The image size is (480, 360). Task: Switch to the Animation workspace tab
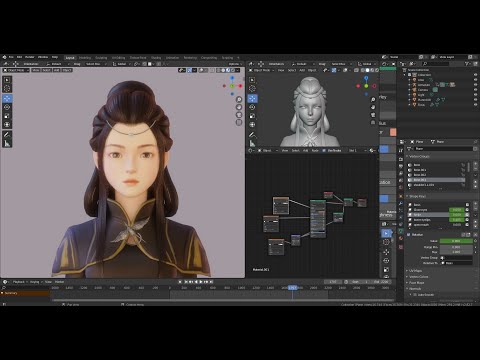click(172, 58)
